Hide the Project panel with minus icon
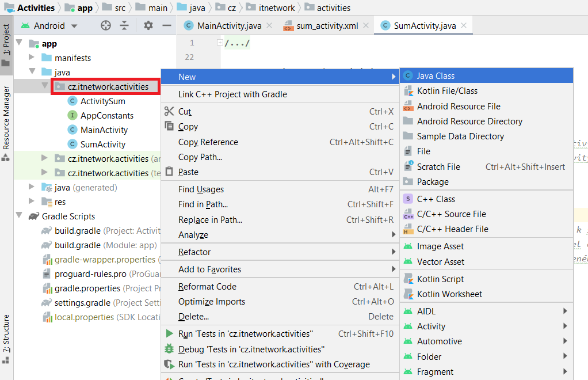This screenshot has width=588, height=380. coord(167,25)
